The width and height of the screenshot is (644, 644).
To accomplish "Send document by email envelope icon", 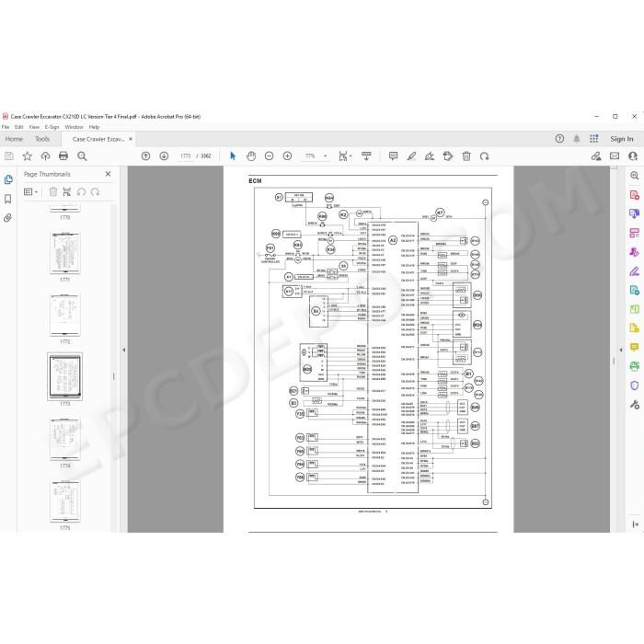I will (x=615, y=156).
